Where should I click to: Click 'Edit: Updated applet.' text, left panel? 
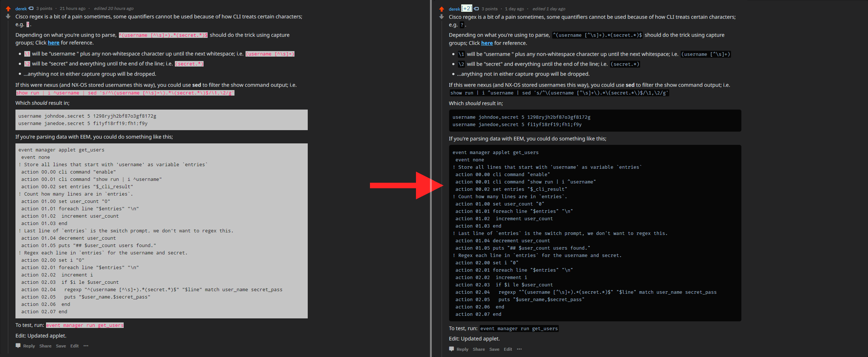(x=41, y=336)
